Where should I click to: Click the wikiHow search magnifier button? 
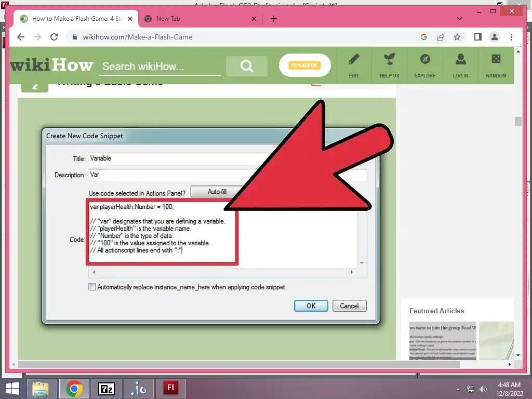pyautogui.click(x=247, y=66)
